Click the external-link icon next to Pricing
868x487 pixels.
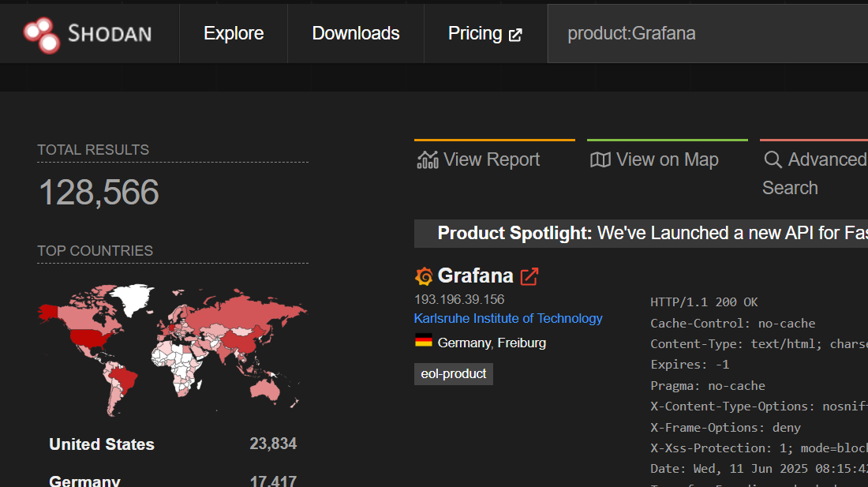click(515, 35)
